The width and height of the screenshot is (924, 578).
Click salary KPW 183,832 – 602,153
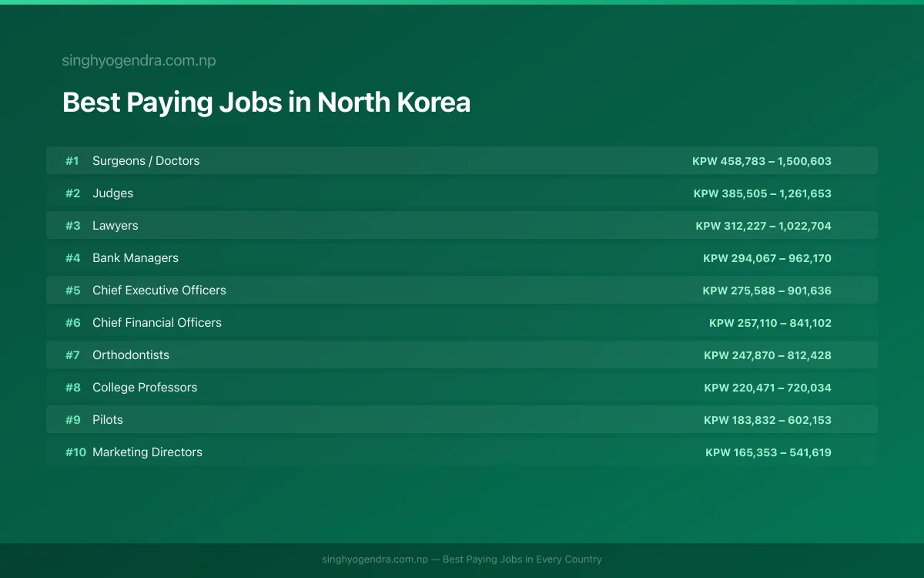tap(768, 420)
